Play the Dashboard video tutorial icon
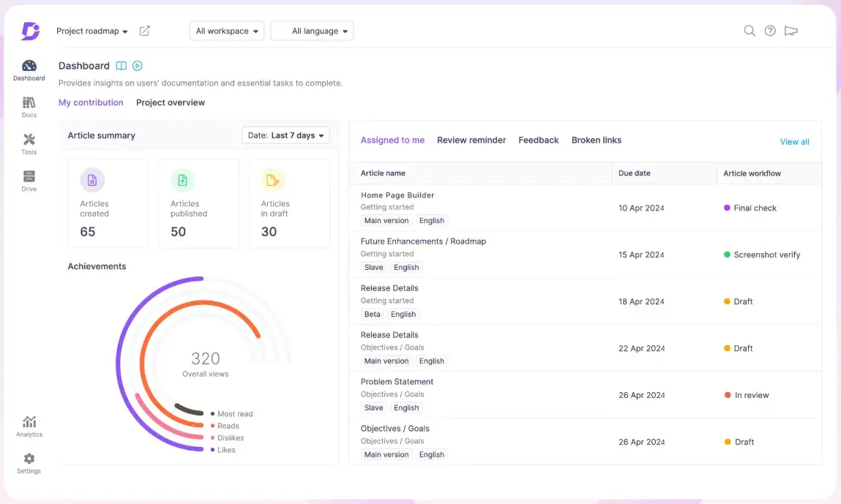 click(x=137, y=66)
